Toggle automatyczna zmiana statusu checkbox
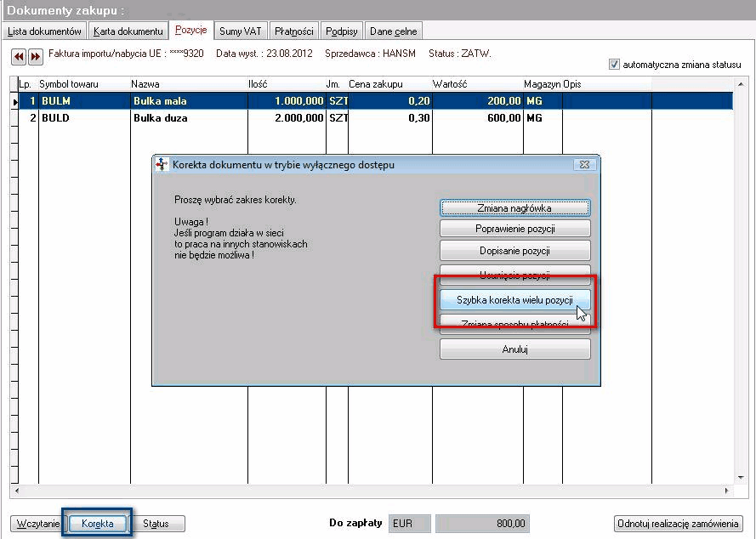The image size is (756, 539). 614,64
